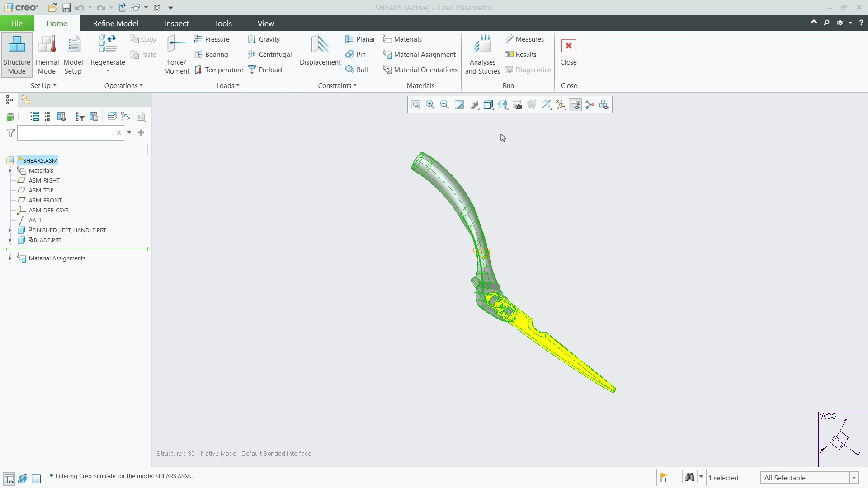868x488 pixels.
Task: Open the File menu
Action: tap(17, 23)
